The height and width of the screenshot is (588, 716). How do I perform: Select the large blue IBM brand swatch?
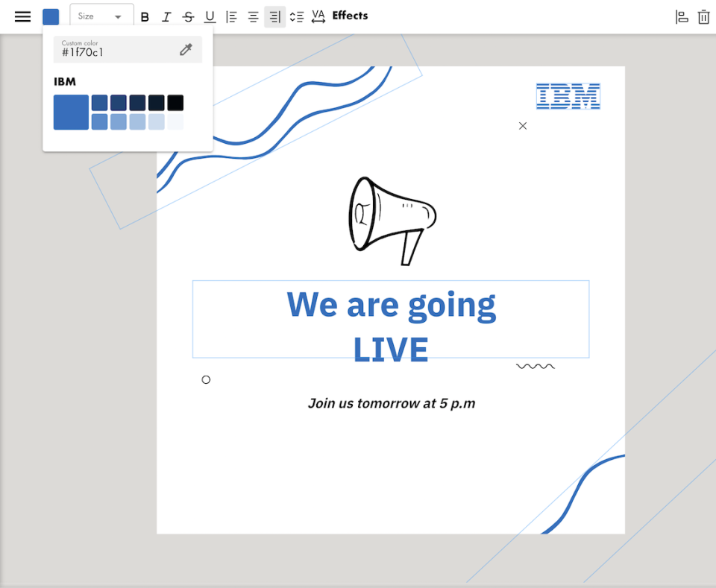(x=71, y=112)
